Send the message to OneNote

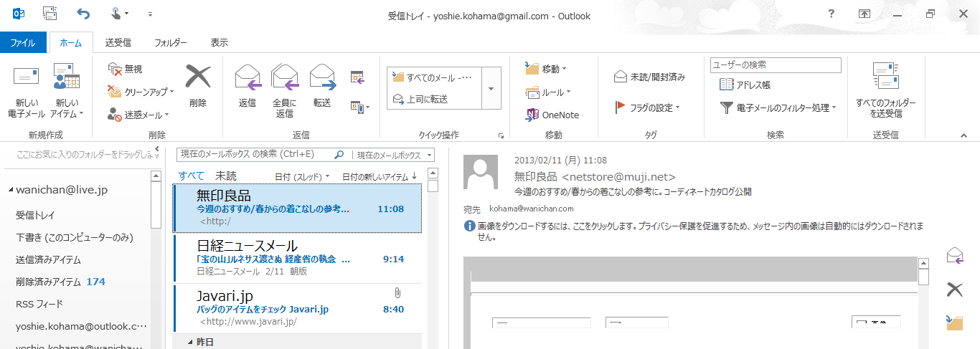pyautogui.click(x=552, y=115)
